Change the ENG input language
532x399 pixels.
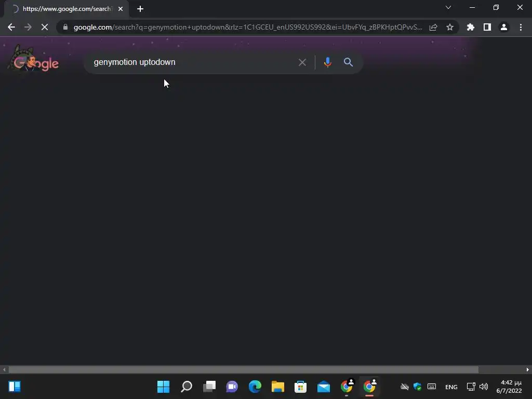click(451, 387)
